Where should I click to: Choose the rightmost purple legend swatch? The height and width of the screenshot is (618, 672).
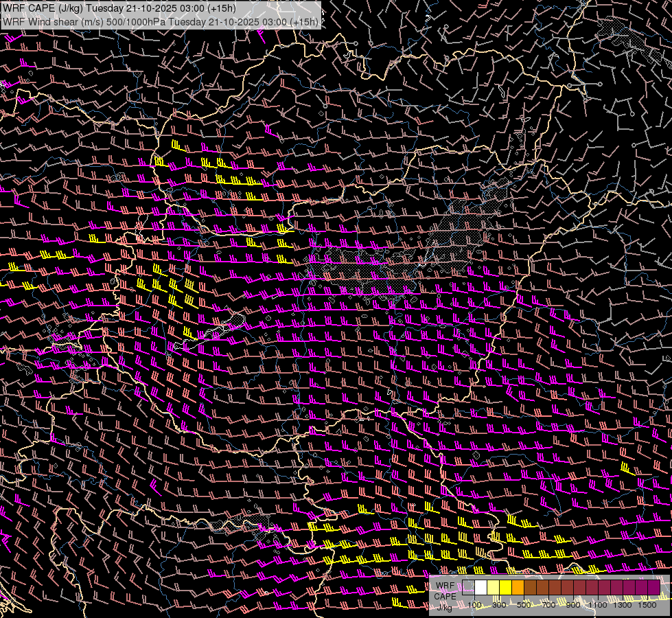coord(653,588)
